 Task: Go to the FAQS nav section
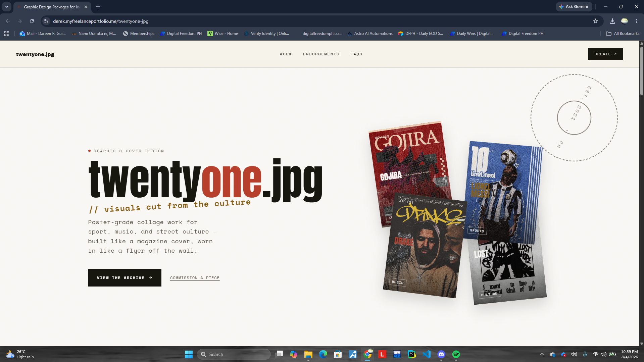[x=356, y=54]
